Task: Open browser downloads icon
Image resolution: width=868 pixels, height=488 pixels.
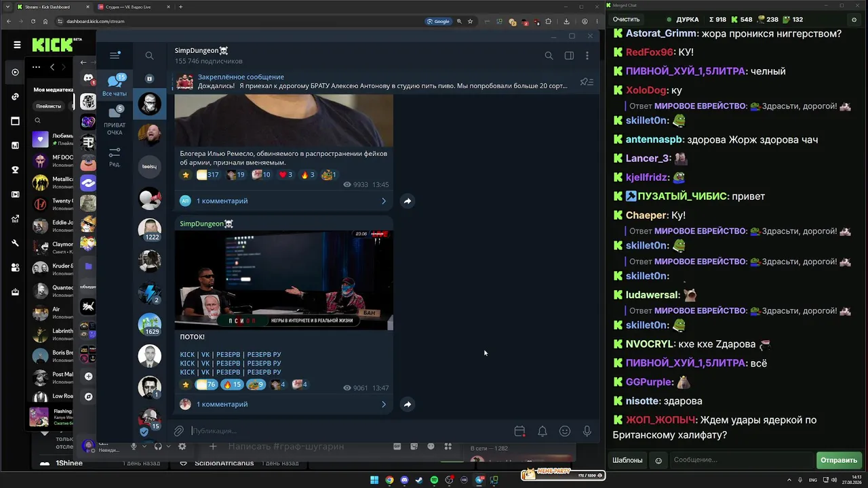Action: point(566,22)
